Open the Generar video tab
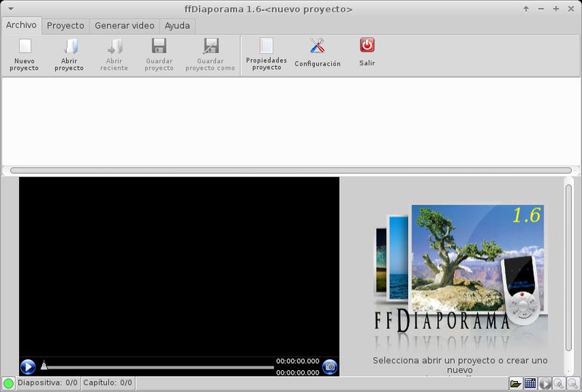 124,25
